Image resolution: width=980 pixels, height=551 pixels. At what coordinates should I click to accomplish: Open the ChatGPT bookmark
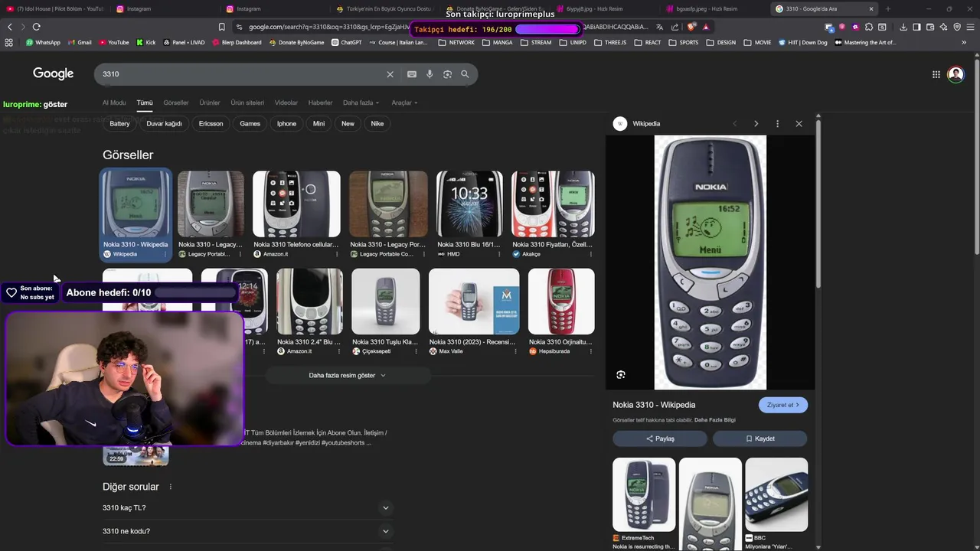[347, 43]
